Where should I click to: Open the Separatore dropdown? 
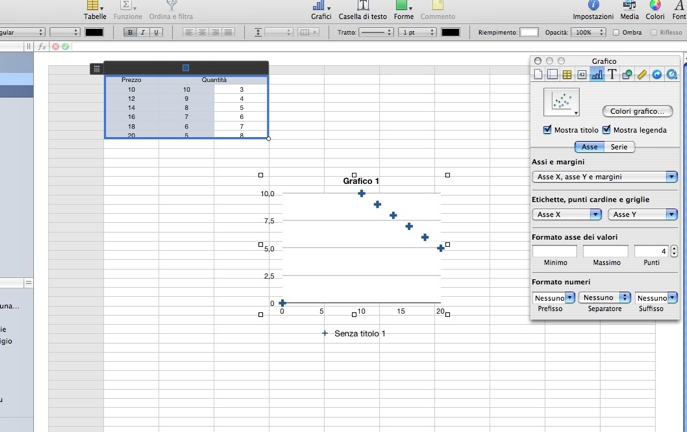click(x=605, y=297)
